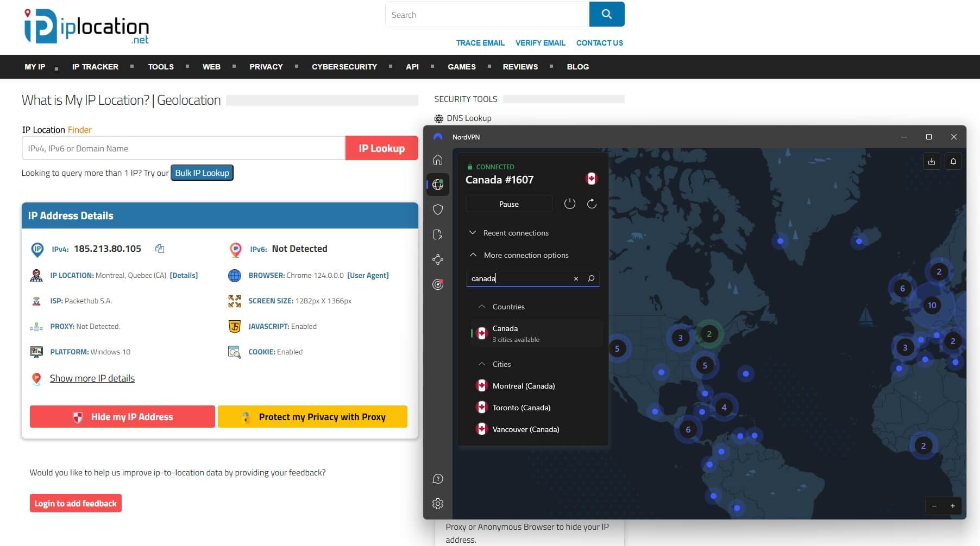Click Protect my Privacy with Proxy
This screenshot has width=980, height=546.
pos(312,417)
